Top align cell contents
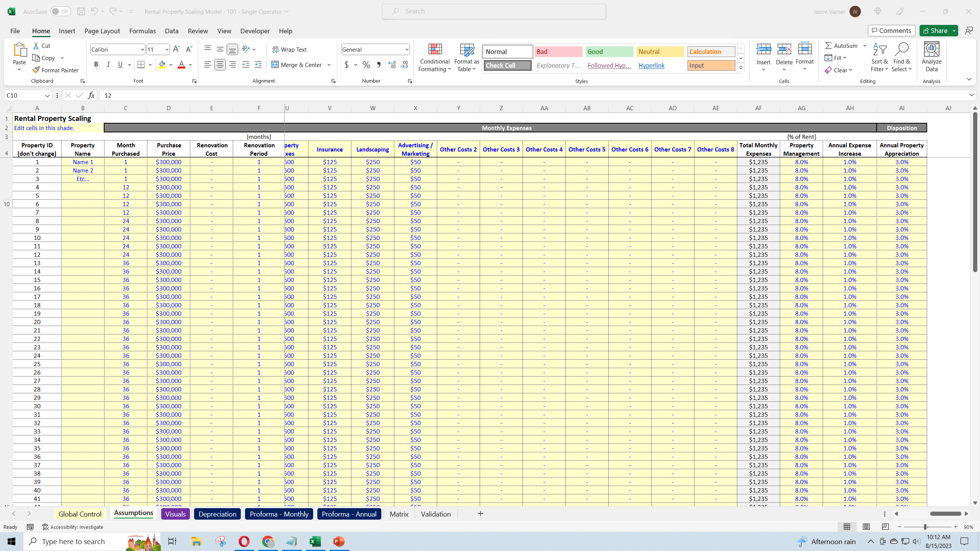Image resolution: width=980 pixels, height=551 pixels. point(207,49)
